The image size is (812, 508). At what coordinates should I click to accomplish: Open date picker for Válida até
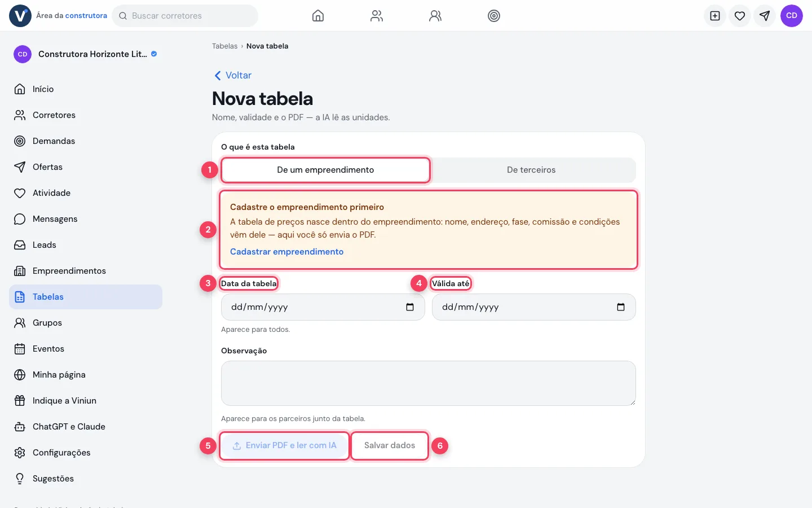pyautogui.click(x=621, y=307)
